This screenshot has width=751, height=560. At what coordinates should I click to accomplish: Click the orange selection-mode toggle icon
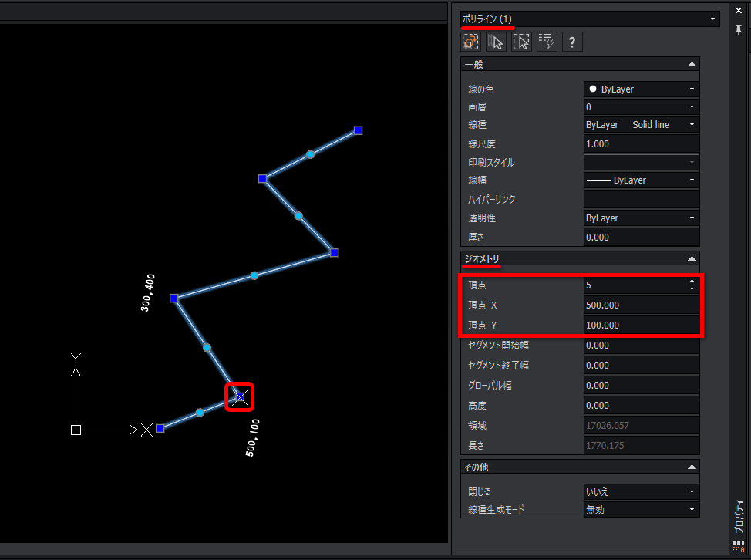pyautogui.click(x=470, y=42)
